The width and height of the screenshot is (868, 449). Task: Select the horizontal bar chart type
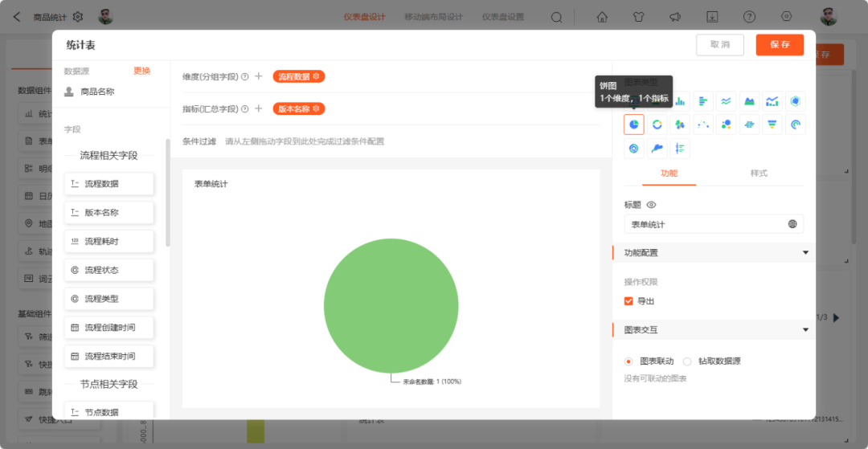click(703, 101)
